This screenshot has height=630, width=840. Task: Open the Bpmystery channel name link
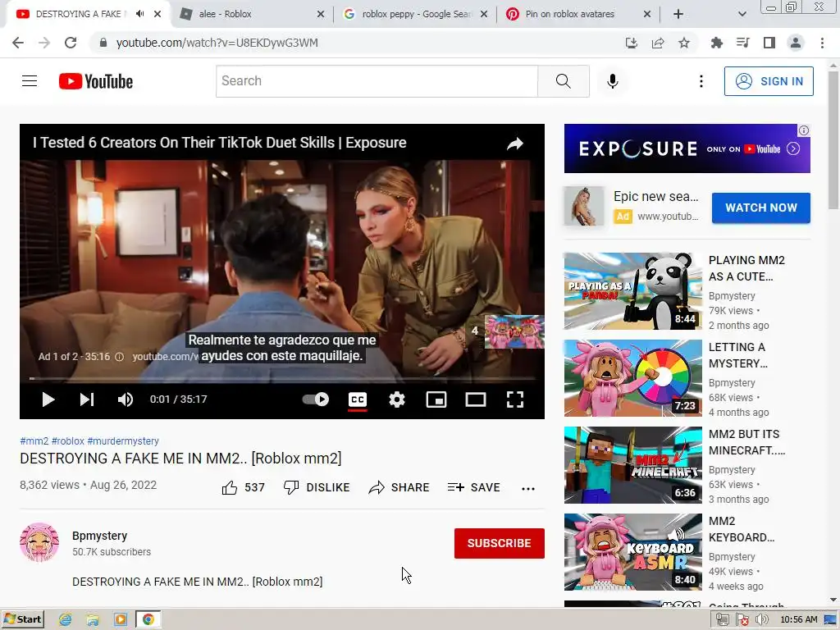[x=99, y=536]
